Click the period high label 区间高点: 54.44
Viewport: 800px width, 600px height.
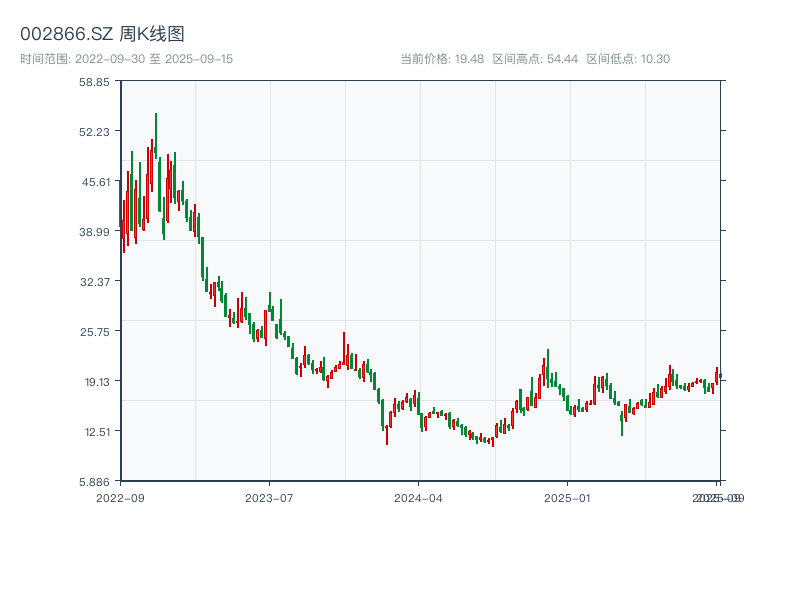coord(535,59)
